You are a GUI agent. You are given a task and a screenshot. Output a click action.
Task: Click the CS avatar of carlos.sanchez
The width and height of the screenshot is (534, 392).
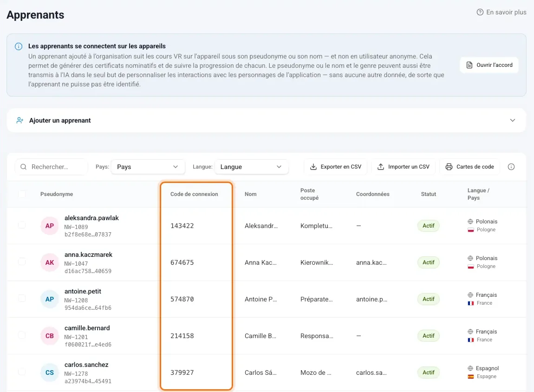pos(50,372)
